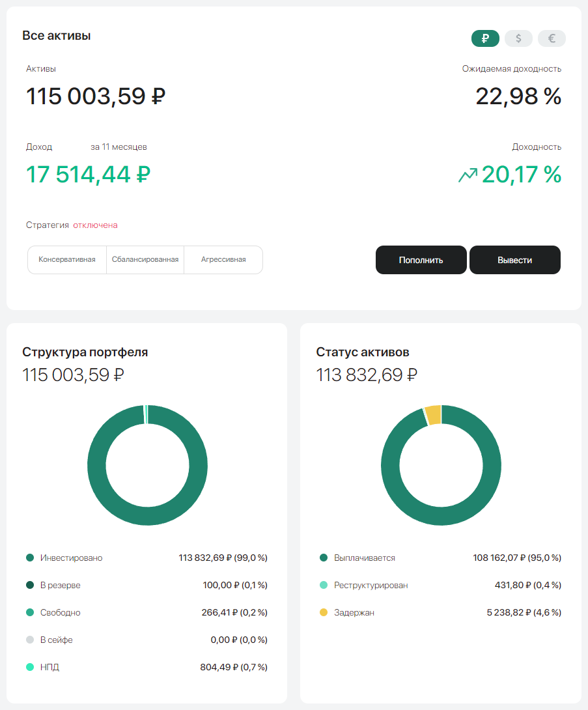This screenshot has height=710, width=588.
Task: Click the Вывести button
Action: point(514,260)
